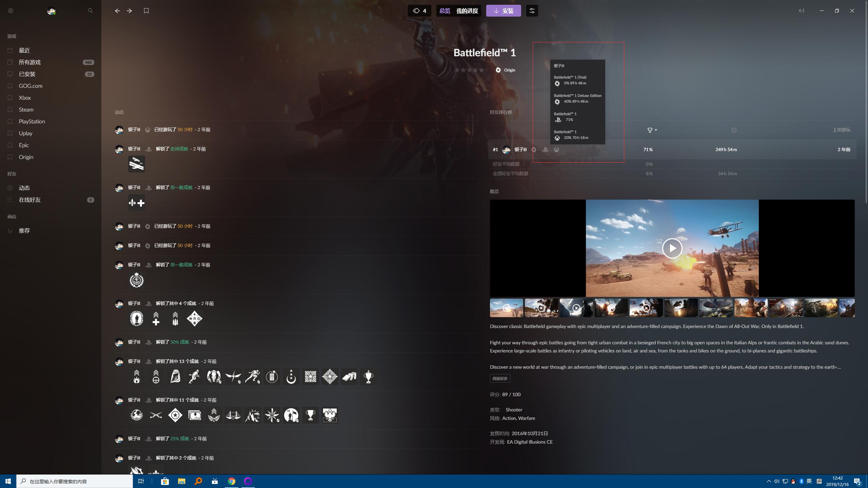Click the Windows taskbar search field

[75, 481]
